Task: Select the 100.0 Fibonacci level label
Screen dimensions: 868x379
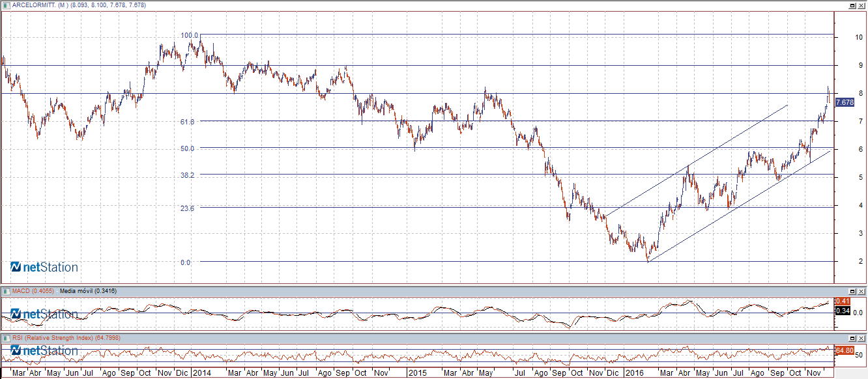Action: pyautogui.click(x=189, y=35)
